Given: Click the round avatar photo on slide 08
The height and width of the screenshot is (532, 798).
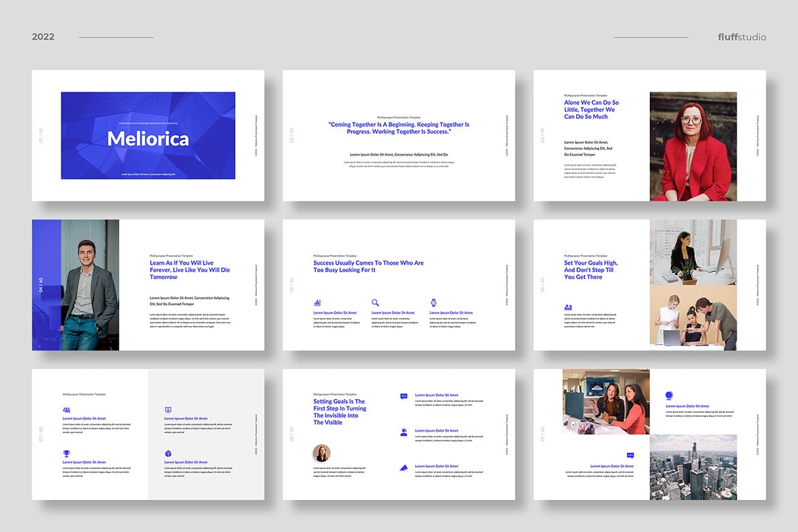Looking at the screenshot, I should pyautogui.click(x=321, y=453).
